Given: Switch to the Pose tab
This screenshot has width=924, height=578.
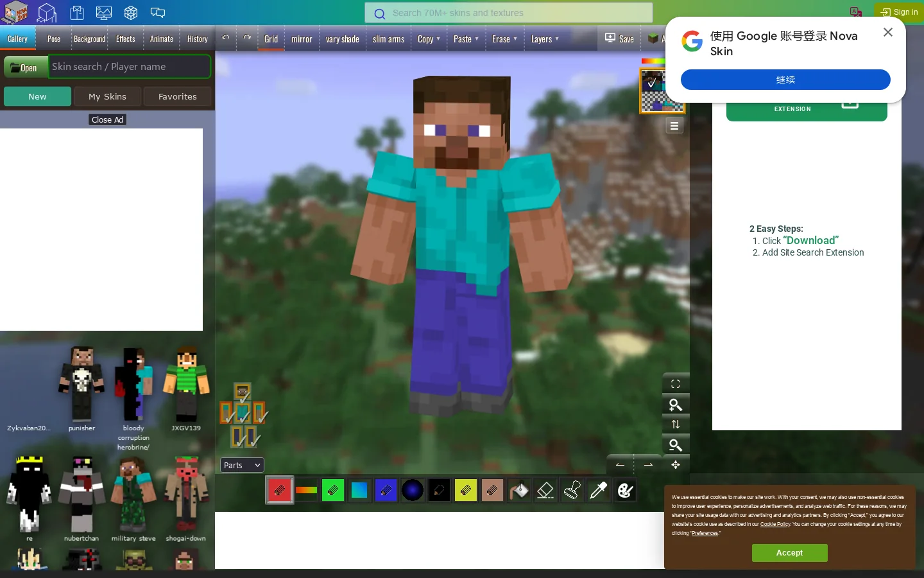Looking at the screenshot, I should (x=54, y=39).
